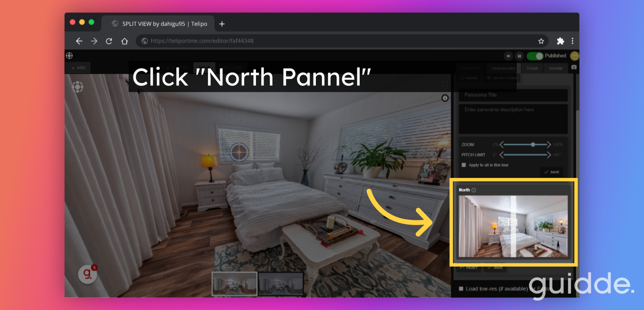Click the info icon at viewer's top right
Screen dimensions: 644x310
[445, 98]
